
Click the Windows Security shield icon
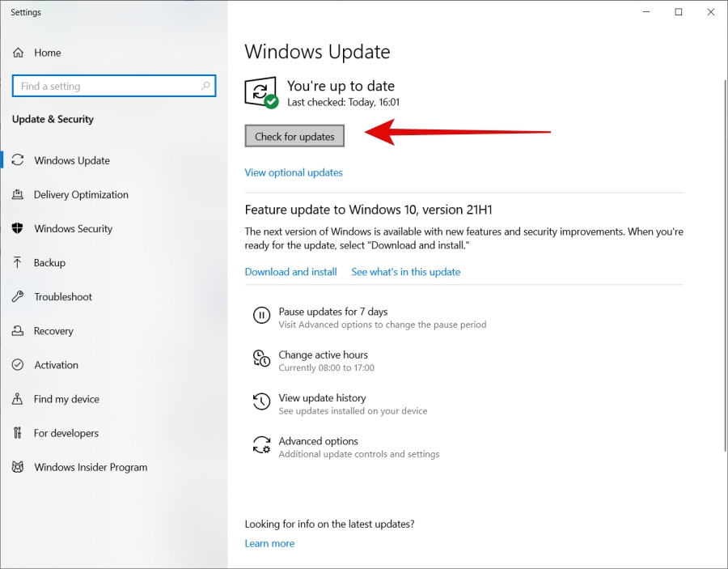(x=18, y=228)
